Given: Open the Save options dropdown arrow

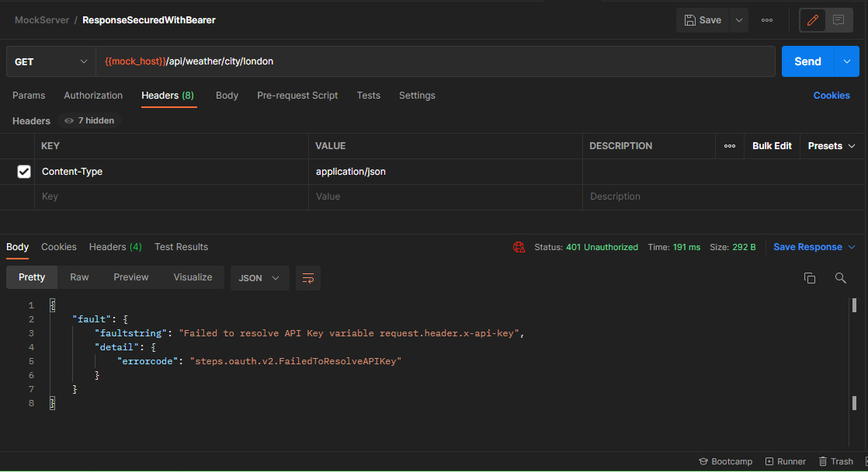Looking at the screenshot, I should pyautogui.click(x=739, y=20).
